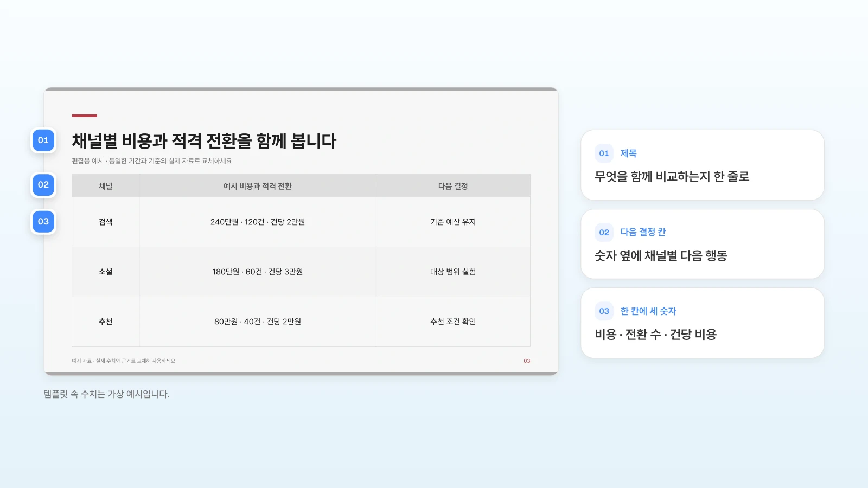868x488 pixels.
Task: Click the blue 01 badge beside the slide title
Action: coord(43,140)
